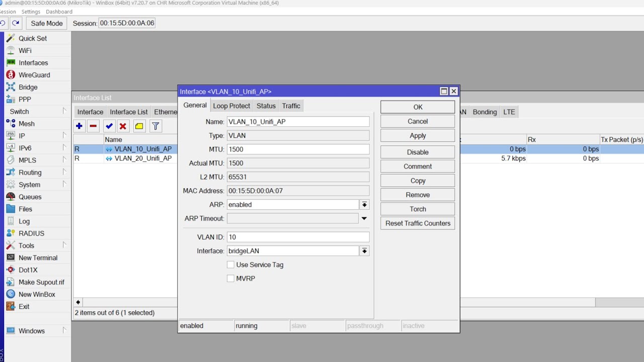Toggle Safe Mode button
This screenshot has width=644, height=362.
pyautogui.click(x=47, y=23)
